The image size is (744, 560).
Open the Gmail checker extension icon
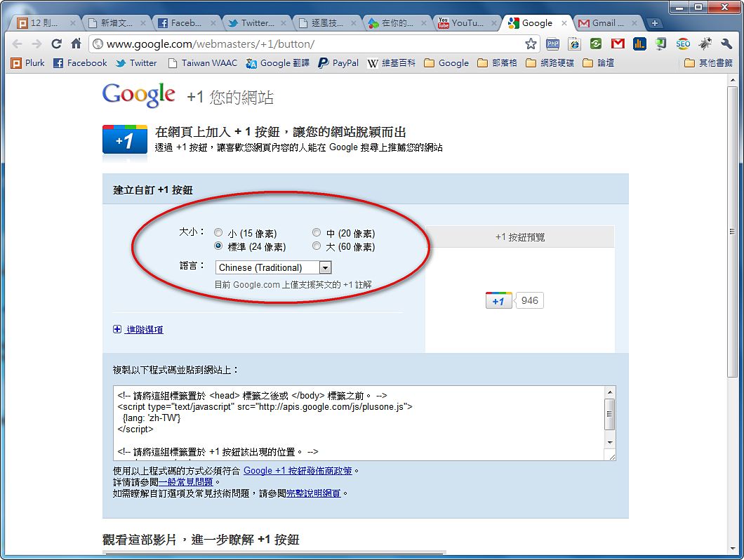click(x=618, y=44)
